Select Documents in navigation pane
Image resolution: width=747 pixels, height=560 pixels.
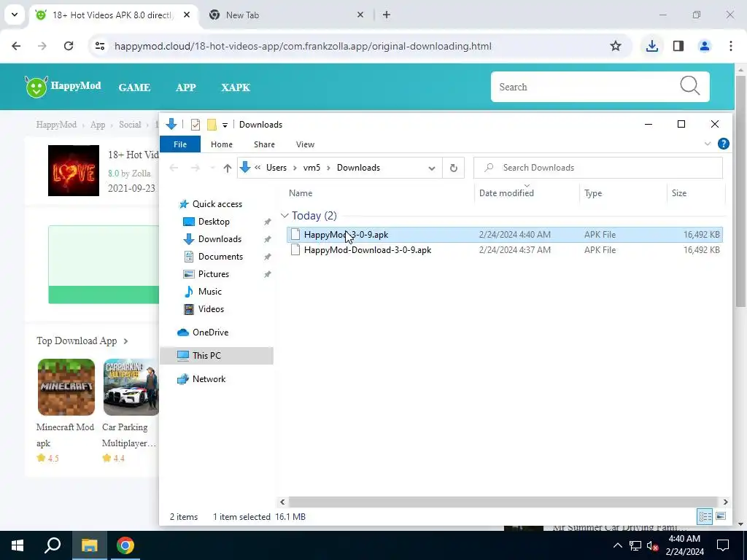coord(220,257)
